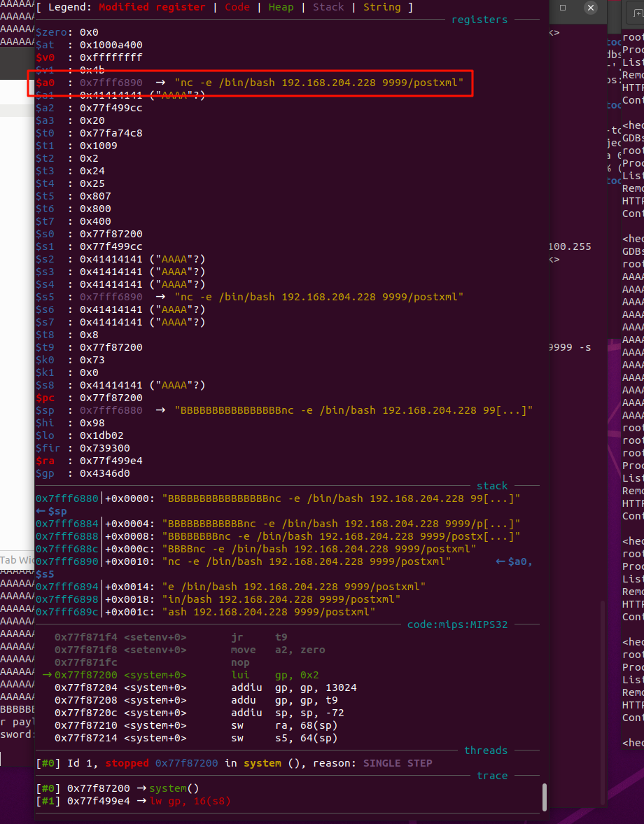Click the $s5 address 0x7fff6890
Viewport: 644px width, 824px height.
coord(111,298)
